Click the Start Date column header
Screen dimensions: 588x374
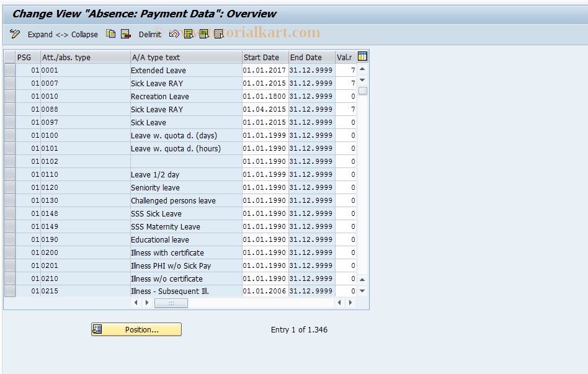click(265, 58)
